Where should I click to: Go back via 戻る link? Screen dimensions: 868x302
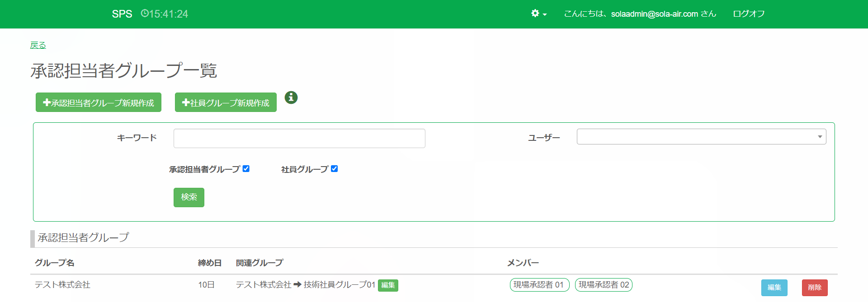click(38, 45)
